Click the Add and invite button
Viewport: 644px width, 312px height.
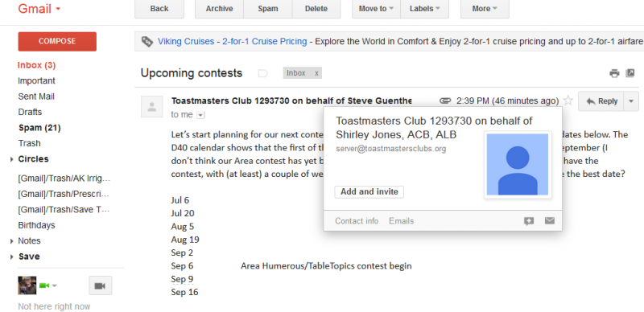click(x=369, y=191)
